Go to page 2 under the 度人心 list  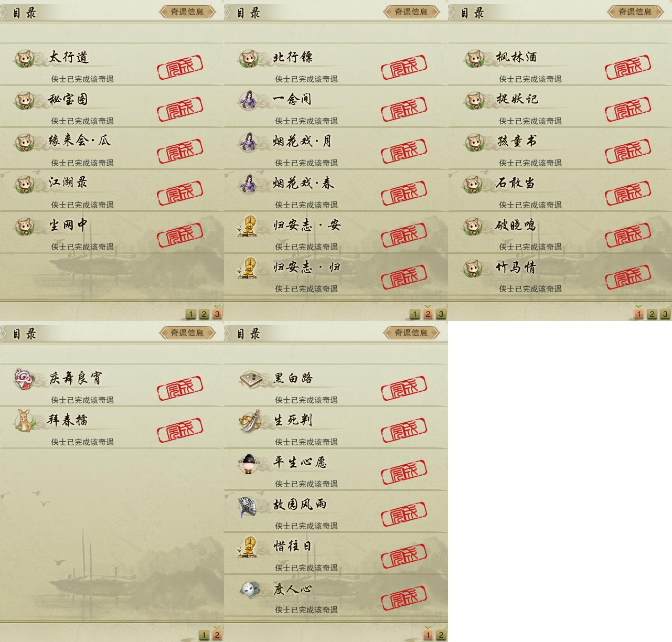pos(441,635)
